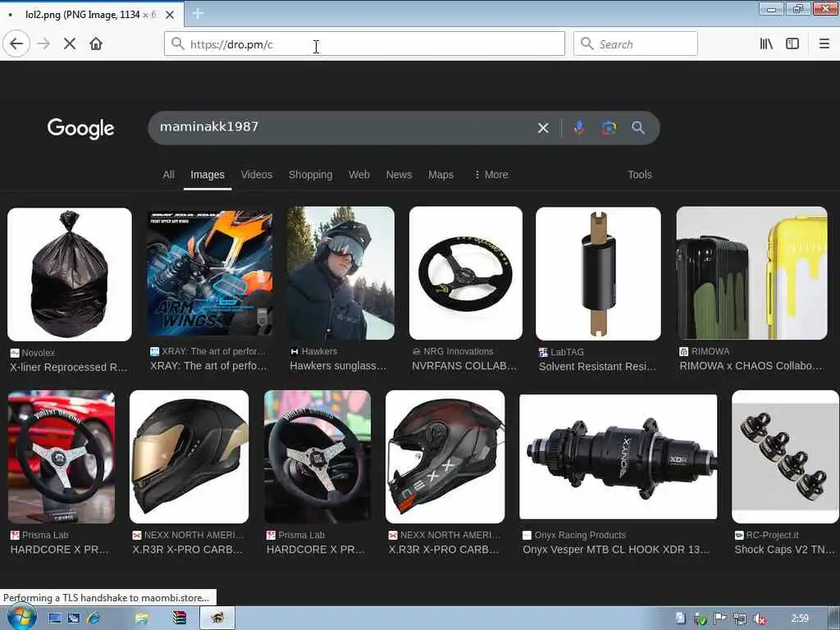Click the Google logo
The image size is (840, 630).
(81, 128)
